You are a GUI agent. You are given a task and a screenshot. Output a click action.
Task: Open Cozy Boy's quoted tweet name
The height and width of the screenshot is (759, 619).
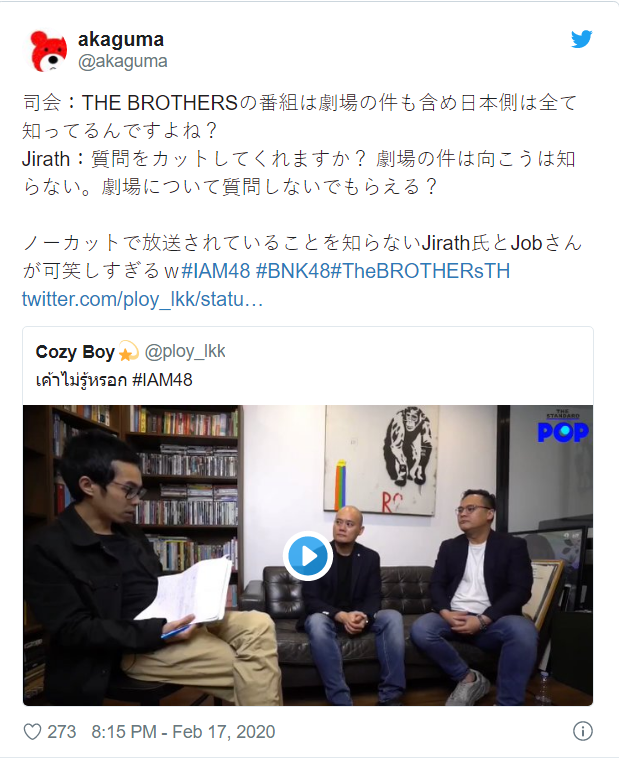75,352
